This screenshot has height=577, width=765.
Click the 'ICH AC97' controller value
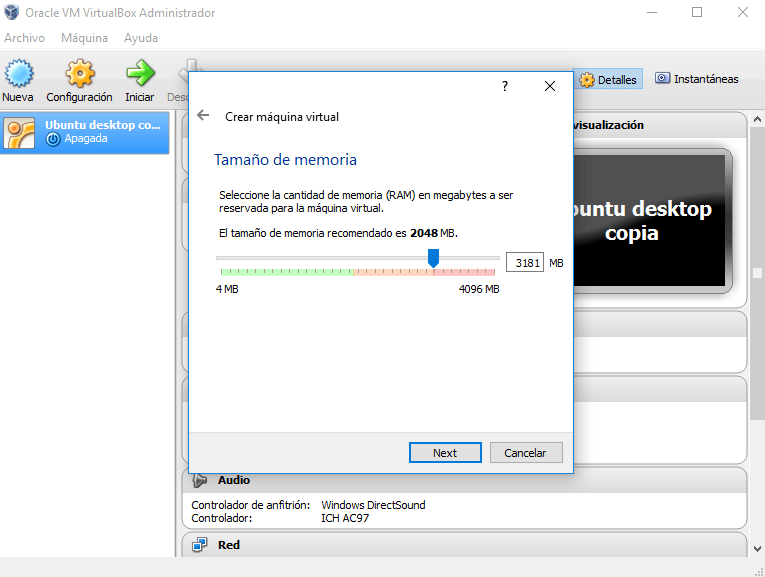[x=345, y=518]
